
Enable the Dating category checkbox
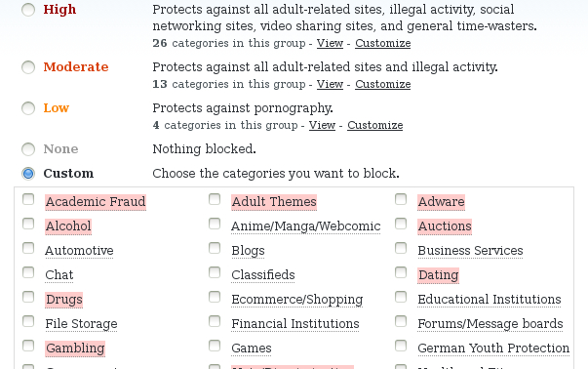[401, 272]
